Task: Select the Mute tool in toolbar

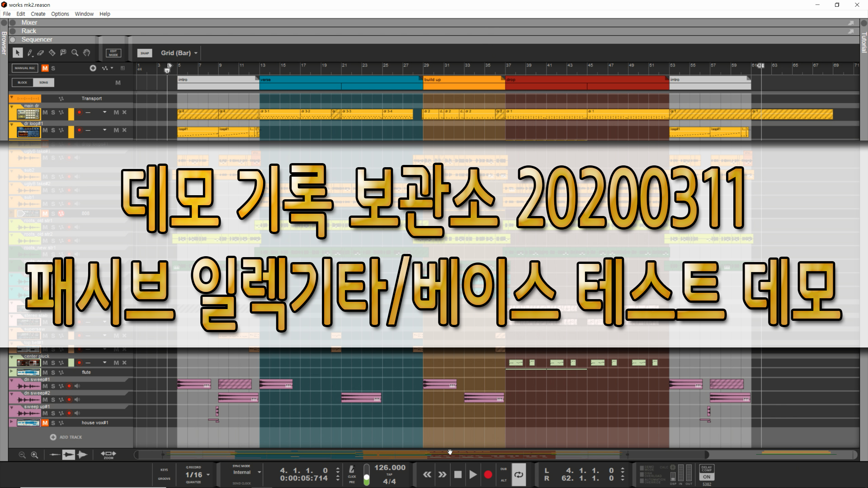Action: click(63, 53)
